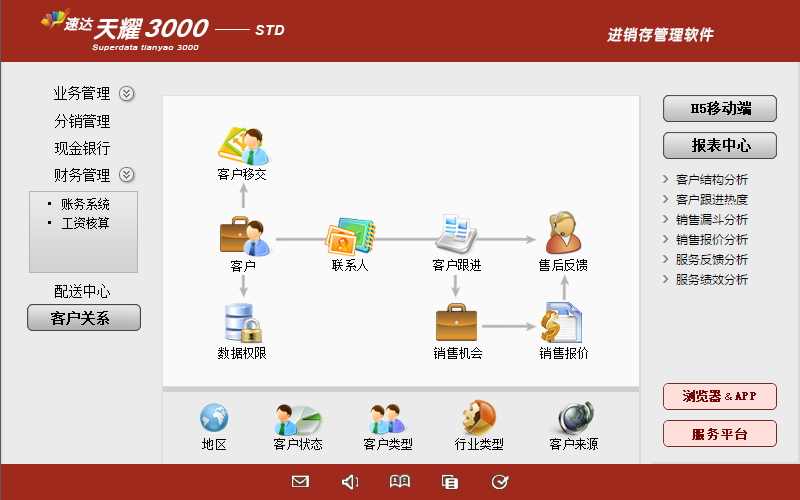Open the 行业类型 icon
Image resolution: width=800 pixels, height=500 pixels.
click(x=478, y=417)
